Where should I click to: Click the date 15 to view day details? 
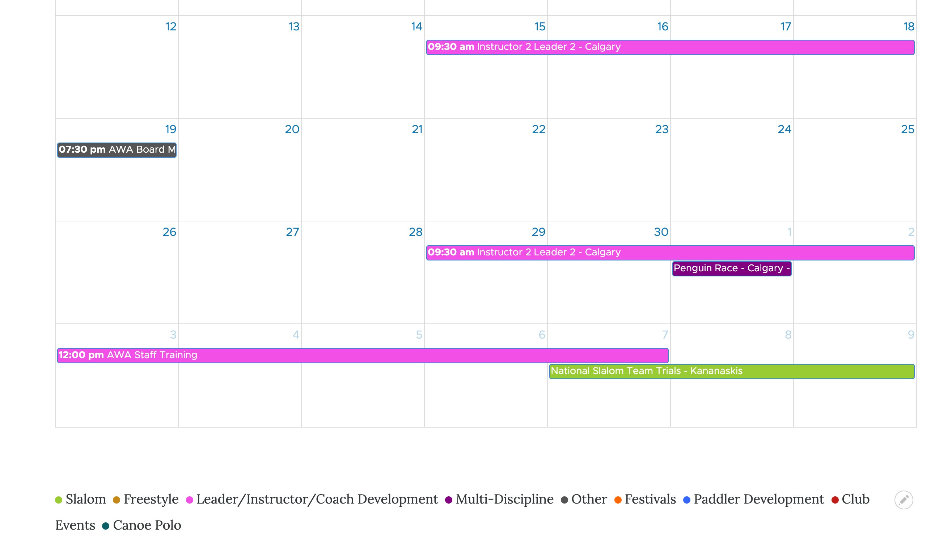point(538,27)
